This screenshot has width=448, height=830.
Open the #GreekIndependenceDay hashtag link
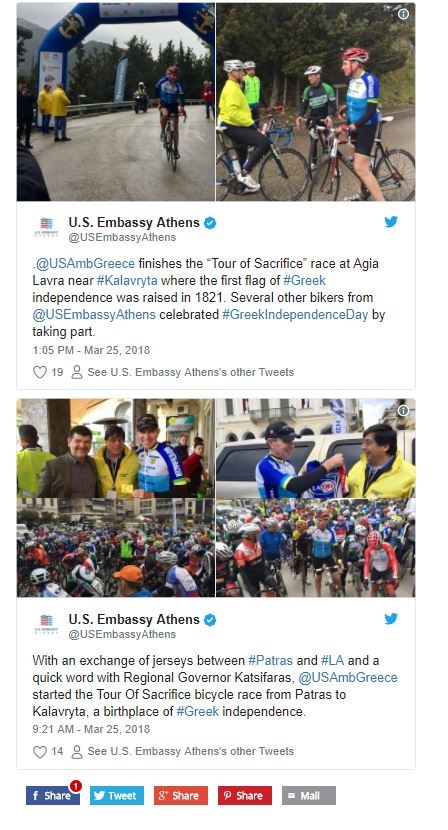click(x=295, y=314)
